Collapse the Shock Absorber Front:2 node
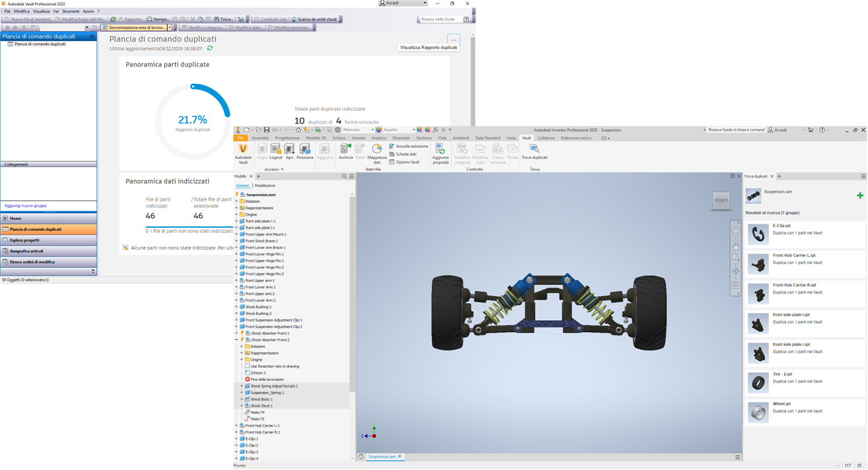This screenshot has width=868, height=470. point(236,340)
